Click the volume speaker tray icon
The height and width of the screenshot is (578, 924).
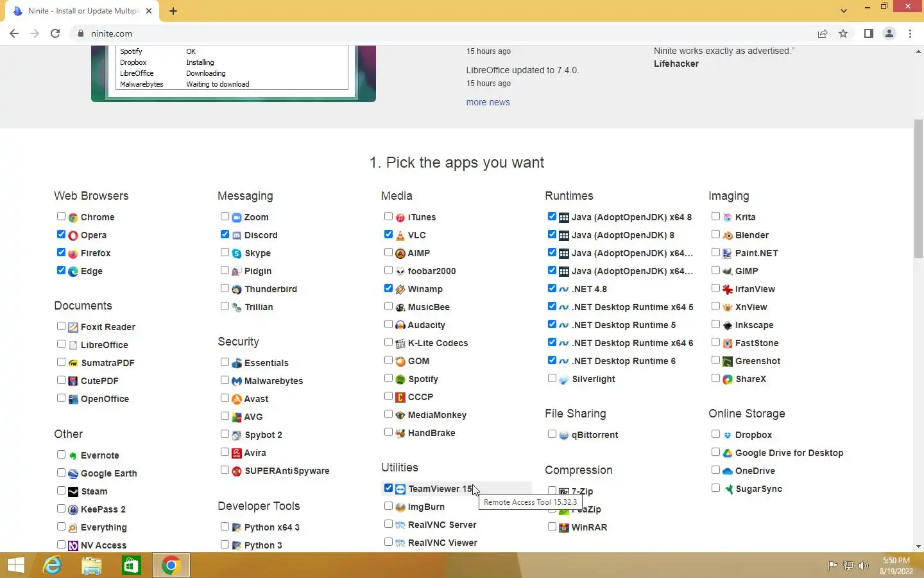pos(864,566)
